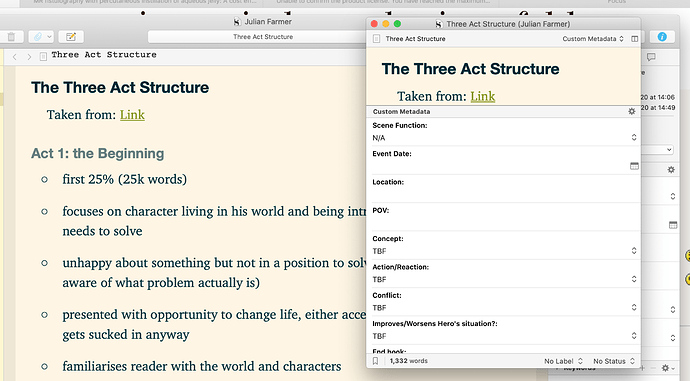Screen dimensions: 690x381
Task: Open Event Date calendar picker in Quick Reference
Action: (634, 166)
